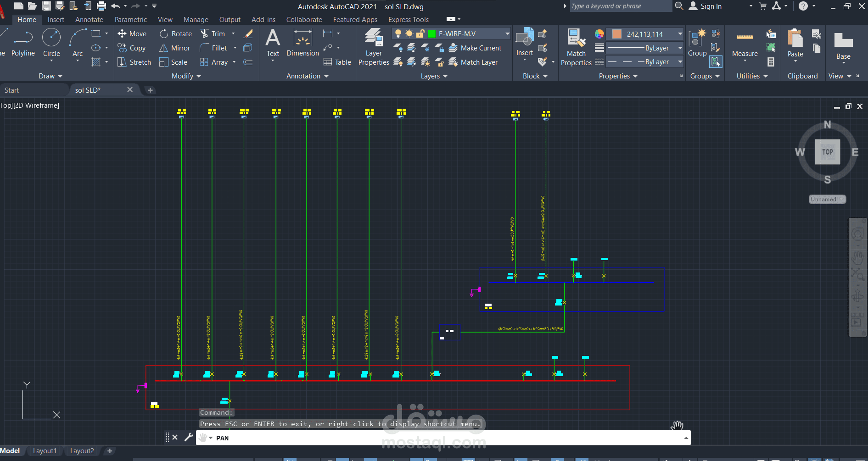Viewport: 868px width, 461px height.
Task: Expand the Annotation panel
Action: [308, 76]
